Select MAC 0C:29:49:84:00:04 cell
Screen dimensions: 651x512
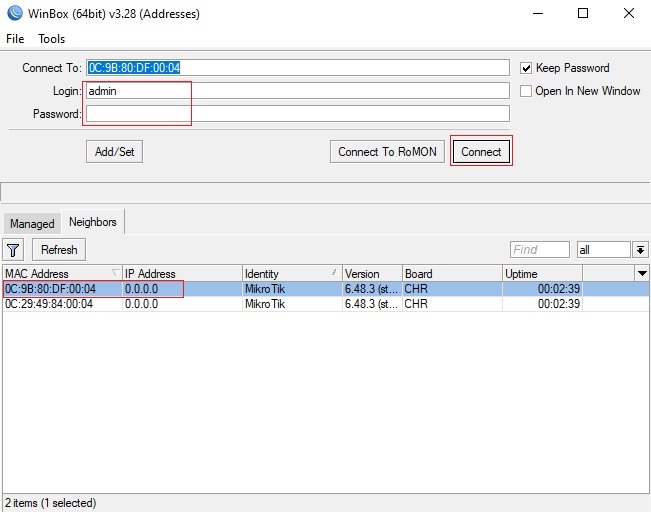(49, 304)
